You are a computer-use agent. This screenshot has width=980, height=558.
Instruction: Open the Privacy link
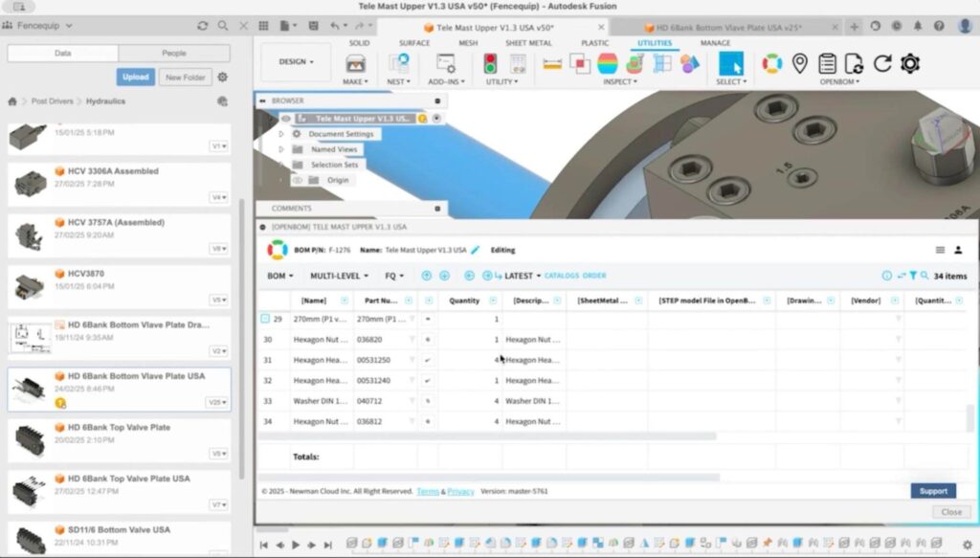[460, 491]
